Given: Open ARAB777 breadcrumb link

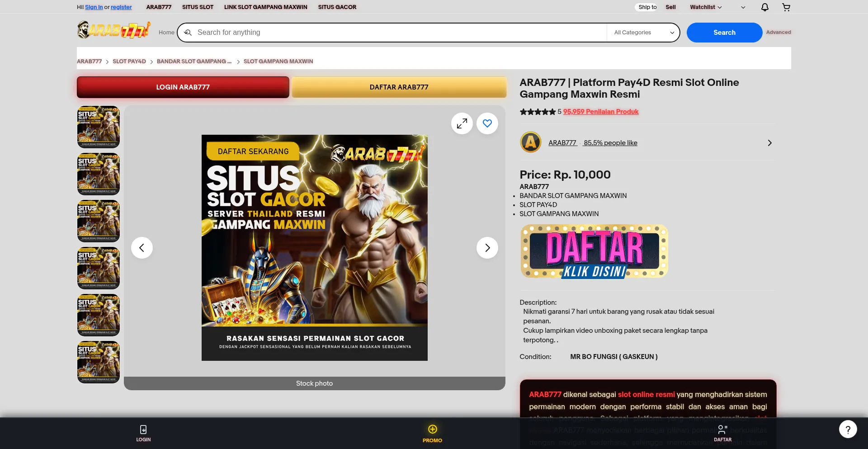Looking at the screenshot, I should click(x=89, y=61).
